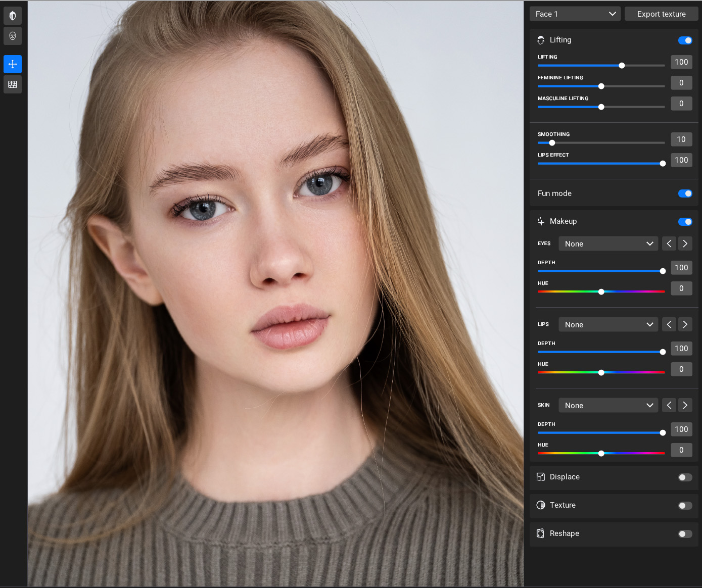Toggle the grid overlay tool icon
This screenshot has width=702, height=588.
tap(13, 84)
